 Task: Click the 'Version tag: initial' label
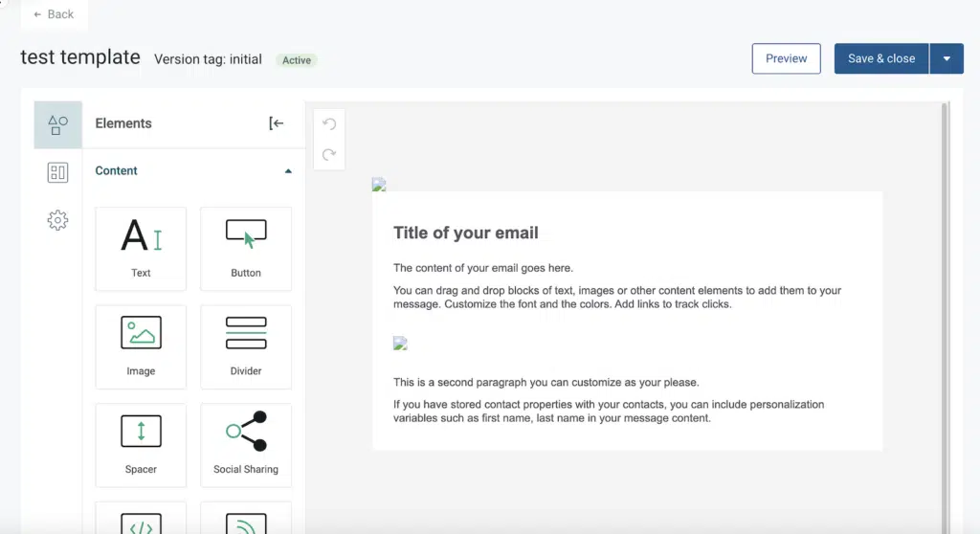(x=208, y=59)
